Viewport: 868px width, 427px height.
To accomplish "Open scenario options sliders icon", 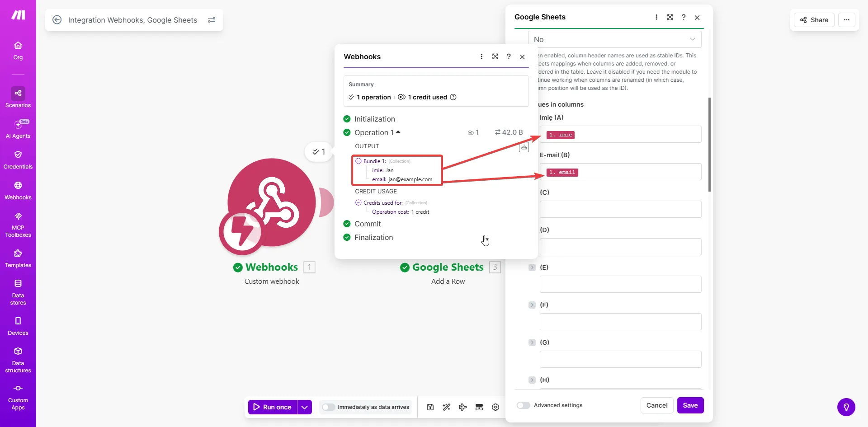I will pyautogui.click(x=212, y=20).
